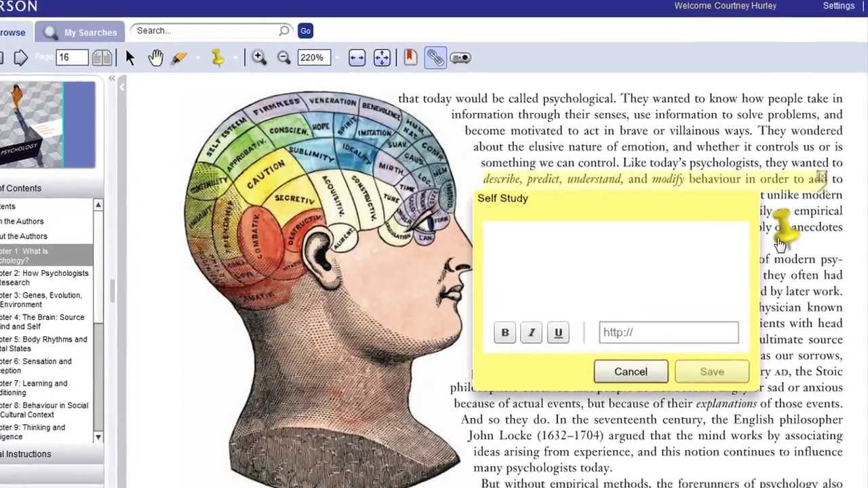
Task: Open zoom percentage dropdown arrow
Action: (336, 58)
